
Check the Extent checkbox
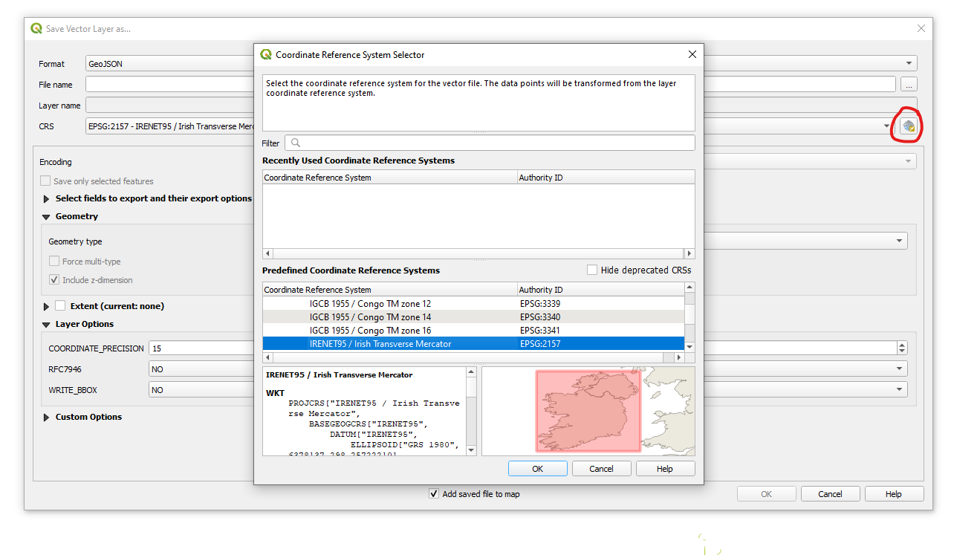tap(60, 306)
